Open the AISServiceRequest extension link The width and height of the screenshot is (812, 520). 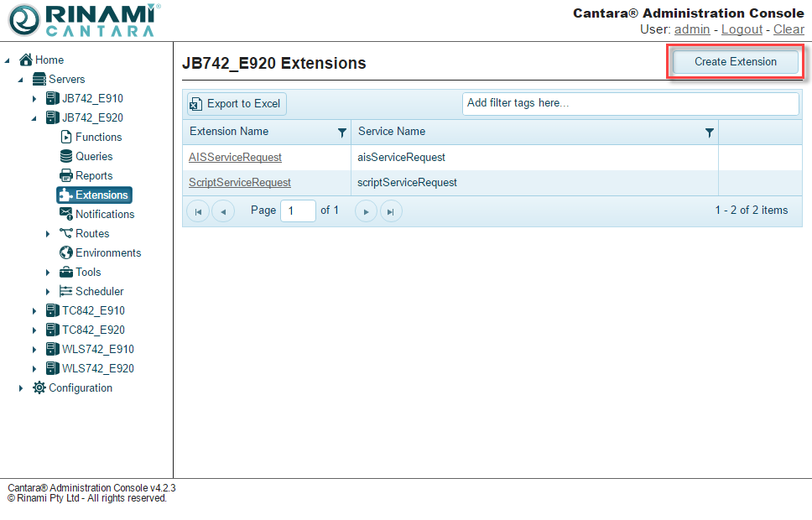click(x=235, y=158)
